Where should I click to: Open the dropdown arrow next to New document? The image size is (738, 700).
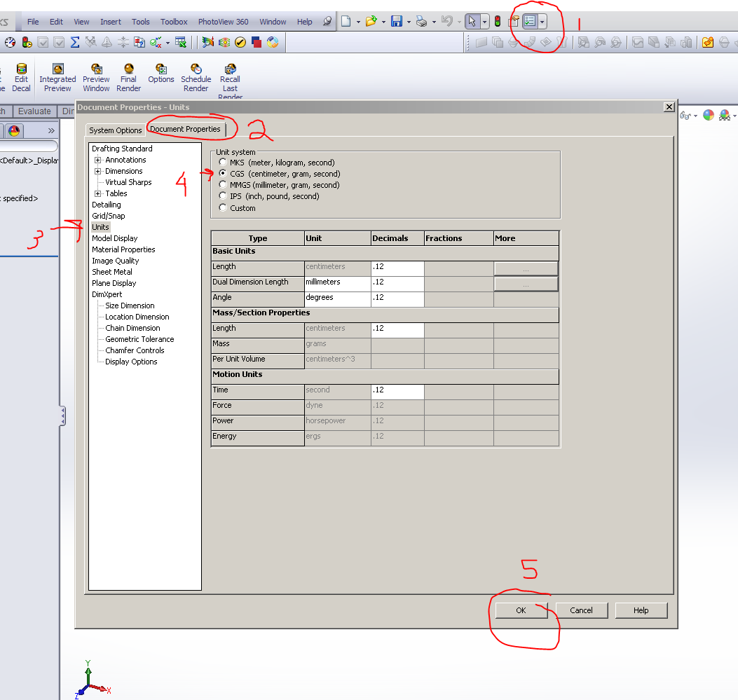pyautogui.click(x=358, y=22)
